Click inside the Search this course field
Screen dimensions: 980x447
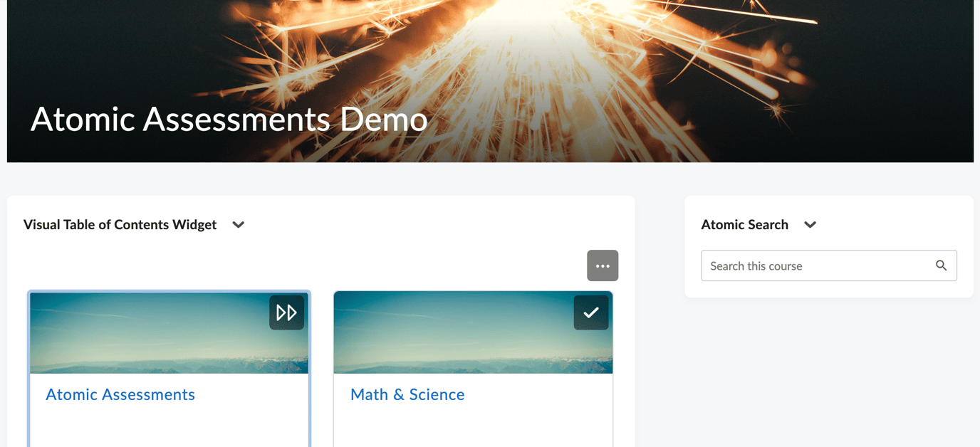pos(812,265)
